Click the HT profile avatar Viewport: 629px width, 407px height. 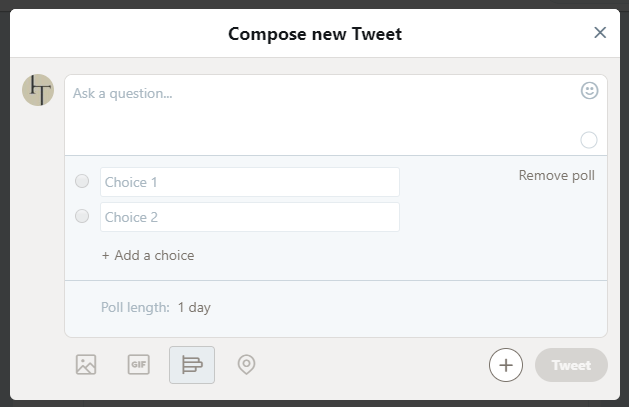[38, 90]
